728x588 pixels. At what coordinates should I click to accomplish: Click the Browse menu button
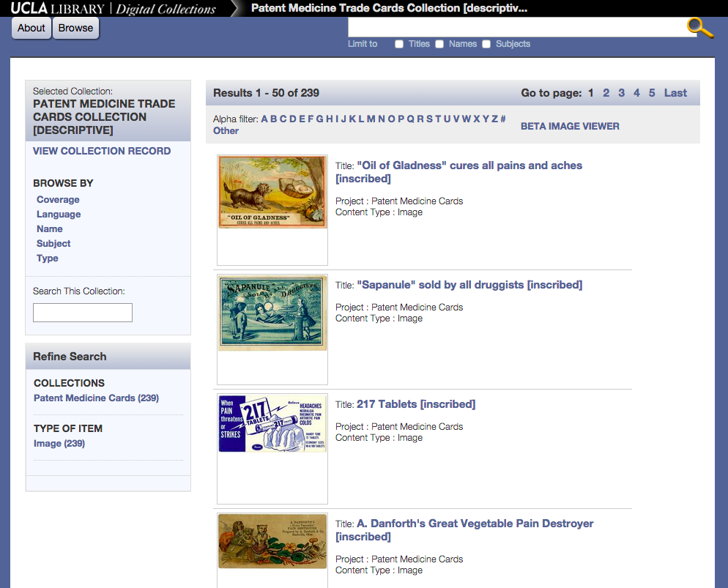pyautogui.click(x=76, y=29)
